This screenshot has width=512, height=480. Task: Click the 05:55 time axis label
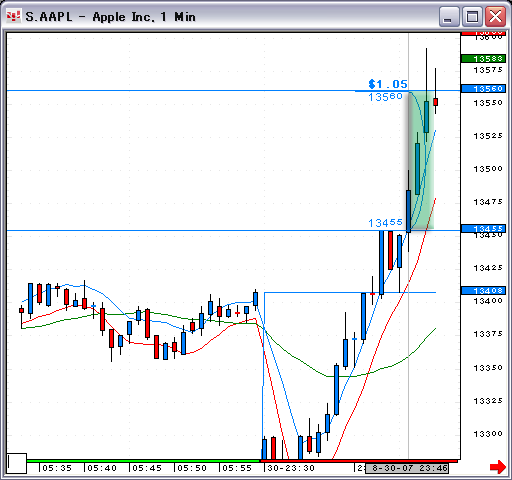[237, 468]
